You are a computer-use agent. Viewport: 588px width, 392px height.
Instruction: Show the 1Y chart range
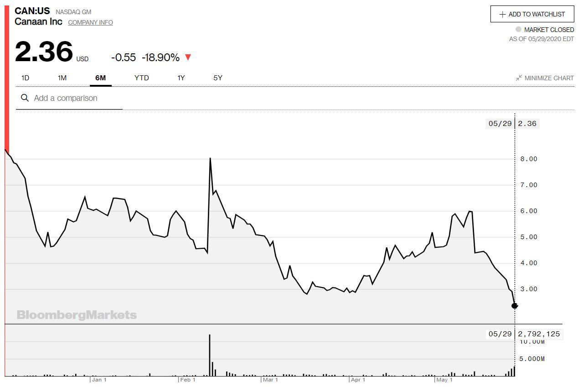click(181, 78)
